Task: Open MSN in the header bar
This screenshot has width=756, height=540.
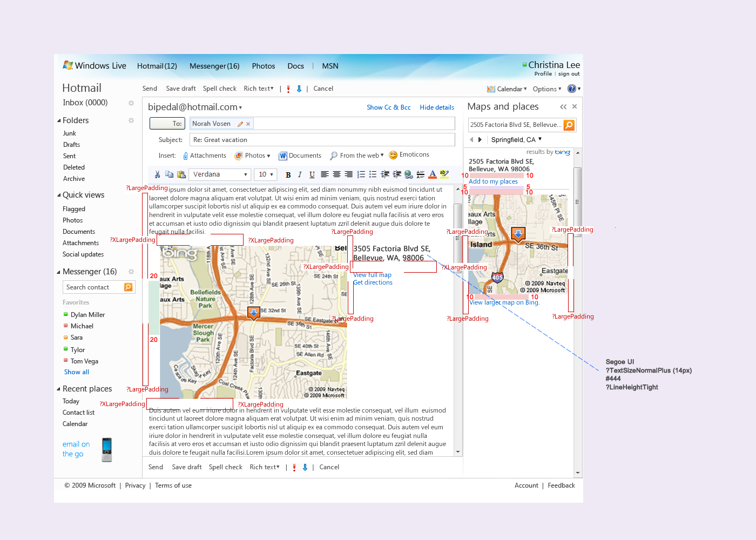Action: [x=330, y=66]
